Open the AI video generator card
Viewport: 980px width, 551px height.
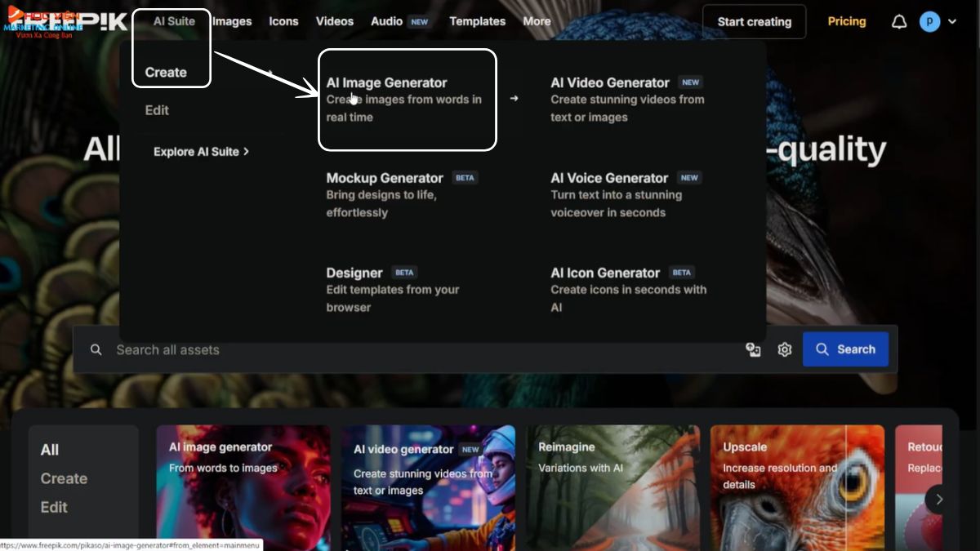[428, 487]
